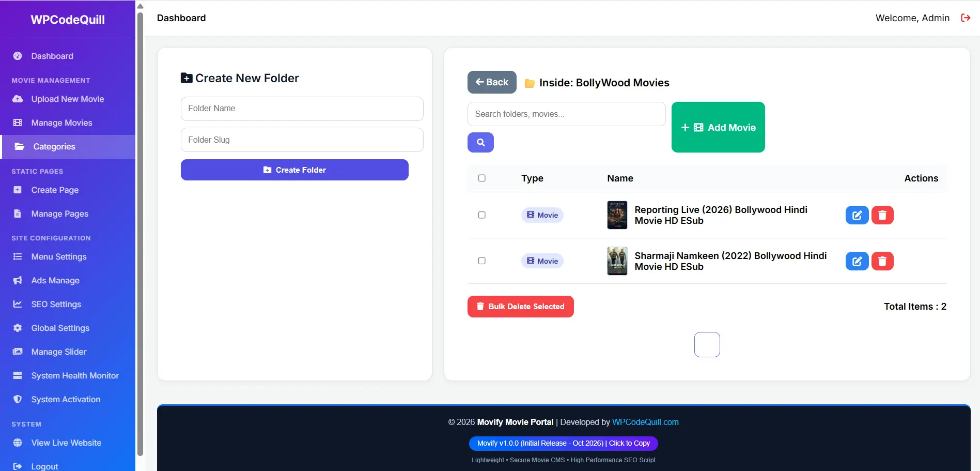Toggle the select-all checkbox in table header
The image size is (980, 471).
point(482,178)
